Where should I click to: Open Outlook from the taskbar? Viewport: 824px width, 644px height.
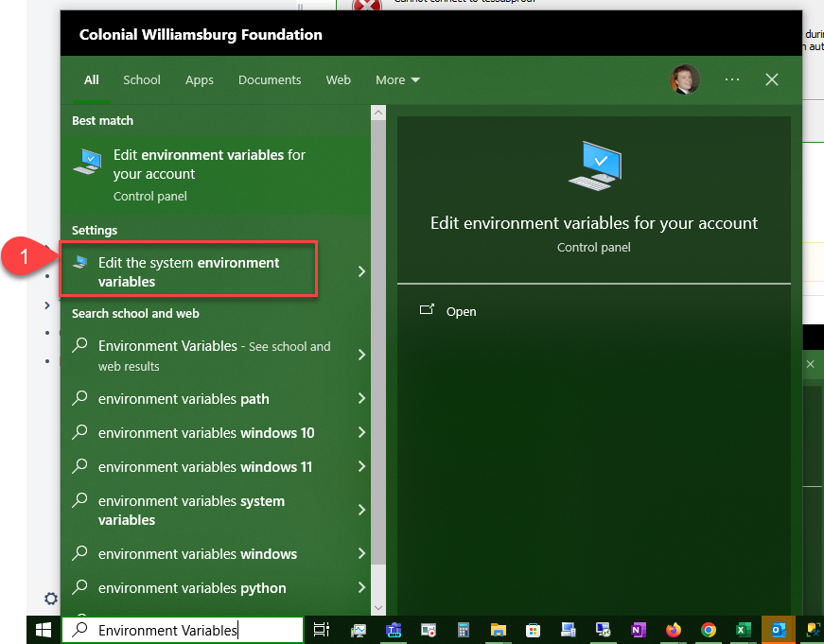(779, 629)
